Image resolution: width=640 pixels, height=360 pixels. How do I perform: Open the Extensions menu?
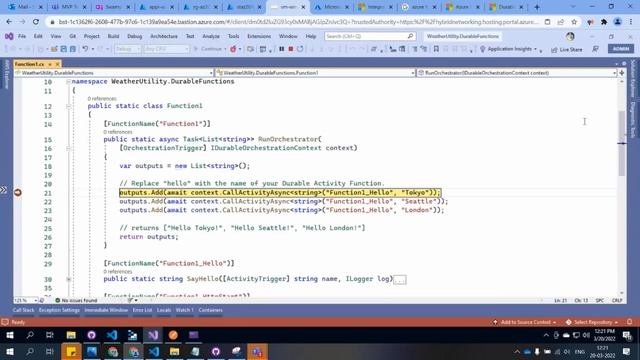[259, 36]
